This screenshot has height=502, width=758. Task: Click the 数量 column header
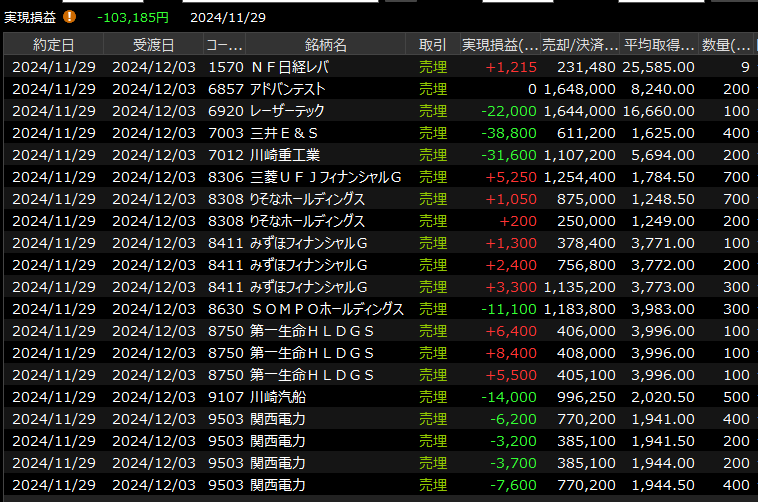pyautogui.click(x=727, y=45)
